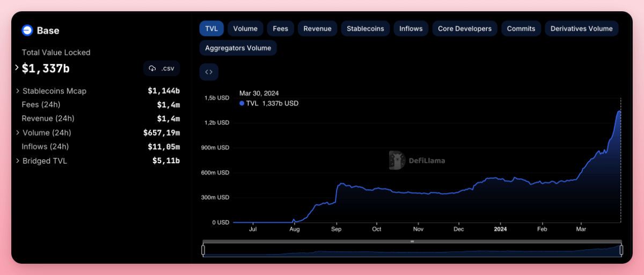Switch to the Fees chart tab
The height and width of the screenshot is (275, 644).
[x=281, y=28]
